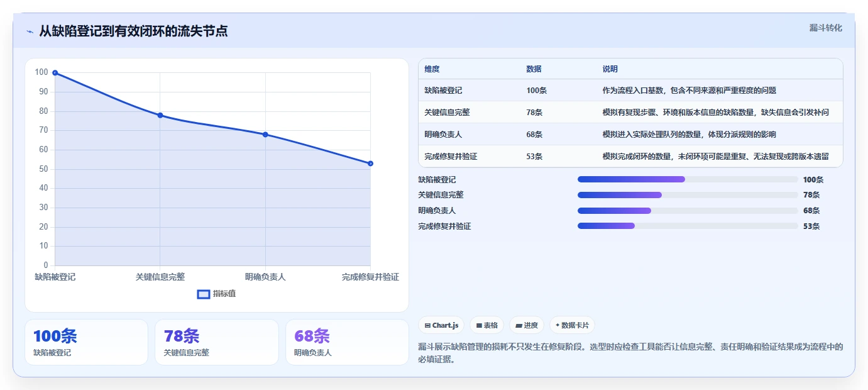Select table cell 完成修复并验证 in 维度 column
The width and height of the screenshot is (868, 390).
coord(451,157)
